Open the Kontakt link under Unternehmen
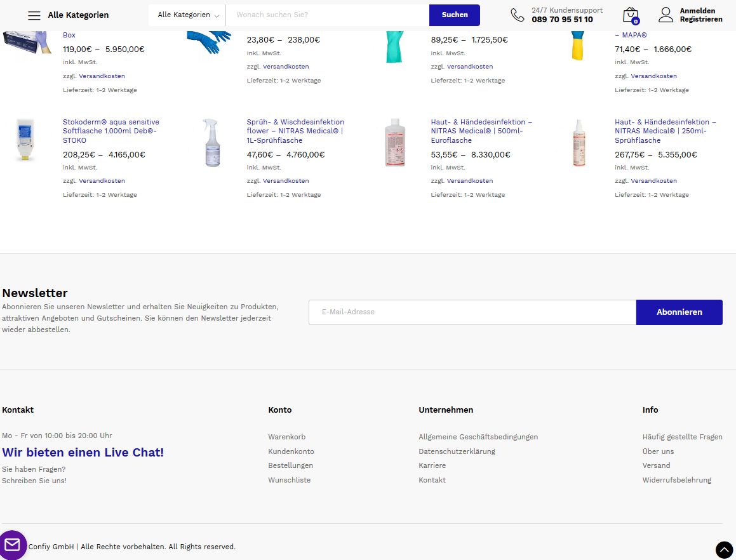The width and height of the screenshot is (736, 560). 432,480
